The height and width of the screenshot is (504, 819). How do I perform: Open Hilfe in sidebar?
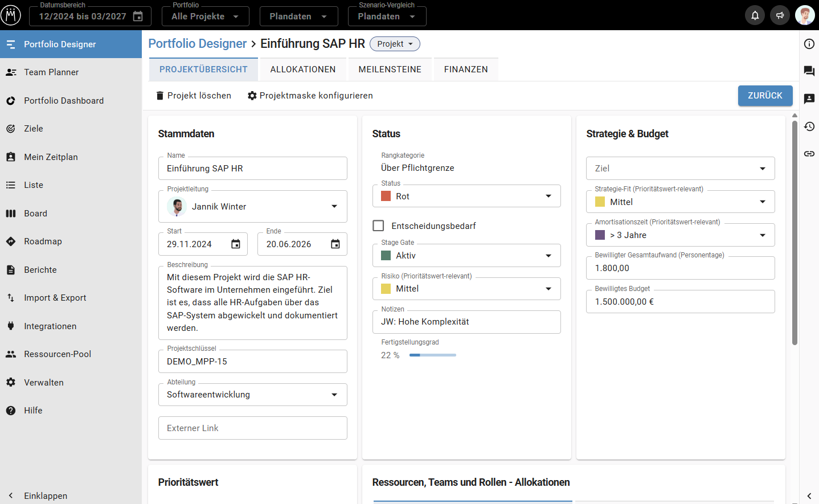(x=71, y=411)
